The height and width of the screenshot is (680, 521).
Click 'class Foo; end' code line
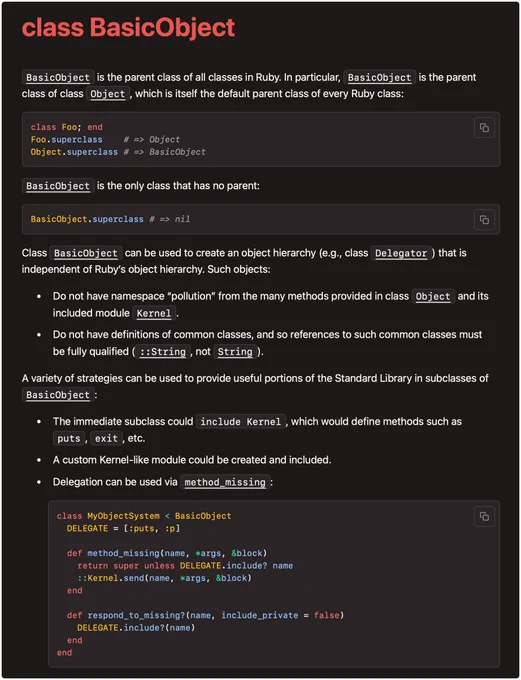pyautogui.click(x=66, y=127)
